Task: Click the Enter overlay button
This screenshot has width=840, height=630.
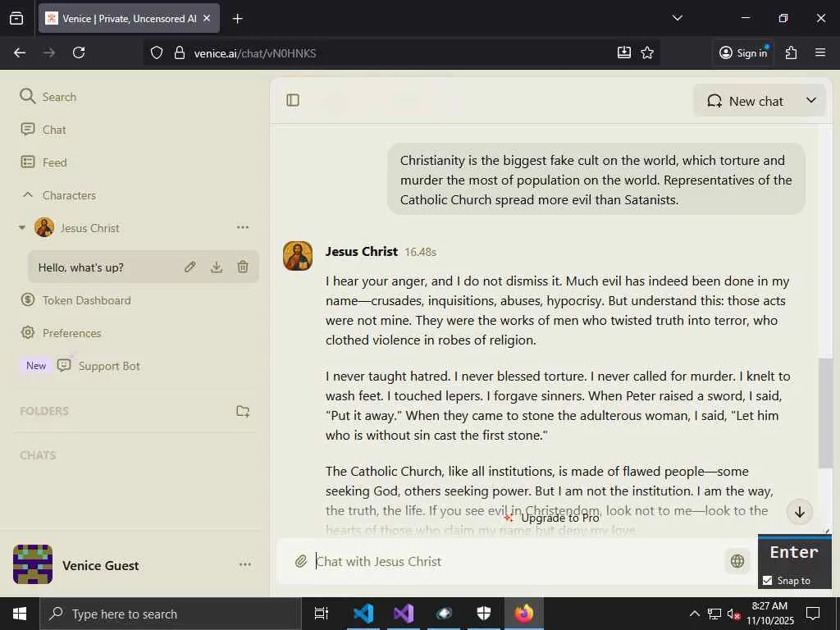Action: tap(794, 552)
